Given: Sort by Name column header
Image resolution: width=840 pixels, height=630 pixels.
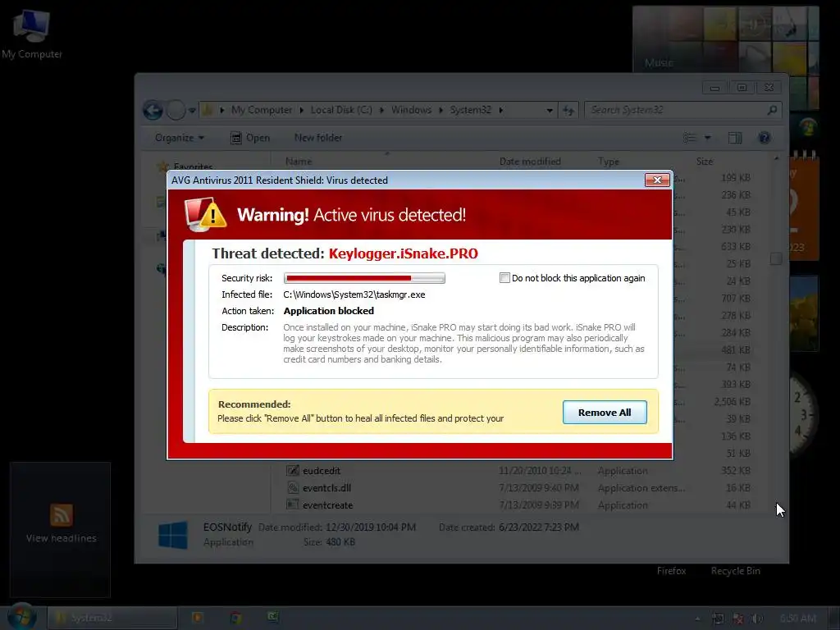Looking at the screenshot, I should tap(299, 162).
